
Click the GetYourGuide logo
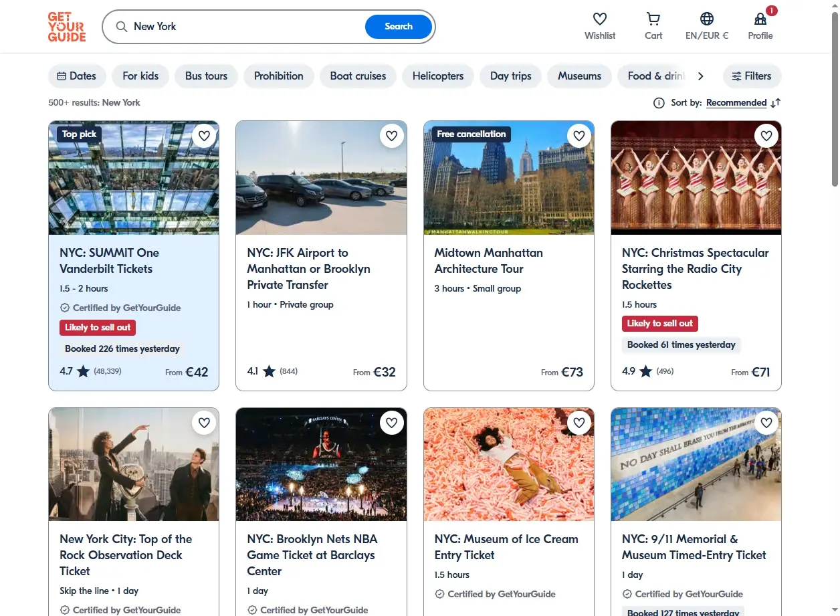coord(67,27)
